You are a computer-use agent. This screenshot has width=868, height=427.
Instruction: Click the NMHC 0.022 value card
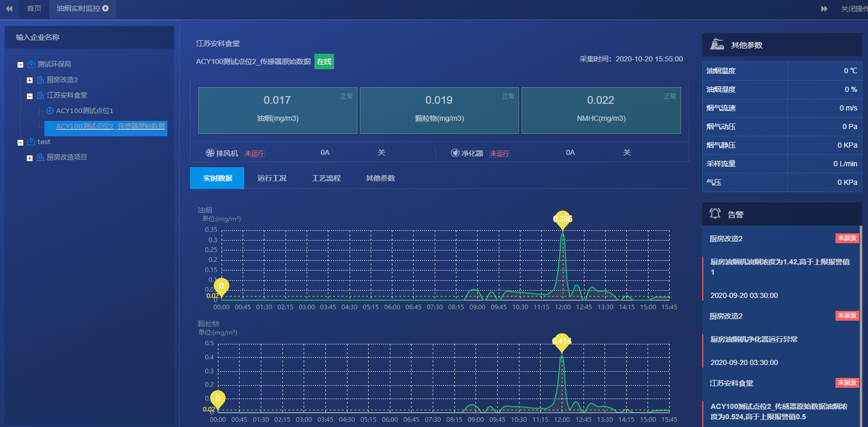601,110
